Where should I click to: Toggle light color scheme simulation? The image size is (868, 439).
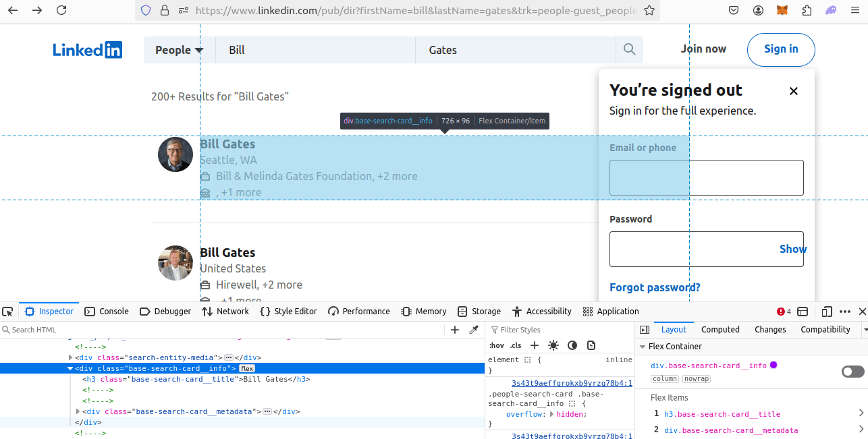[553, 345]
